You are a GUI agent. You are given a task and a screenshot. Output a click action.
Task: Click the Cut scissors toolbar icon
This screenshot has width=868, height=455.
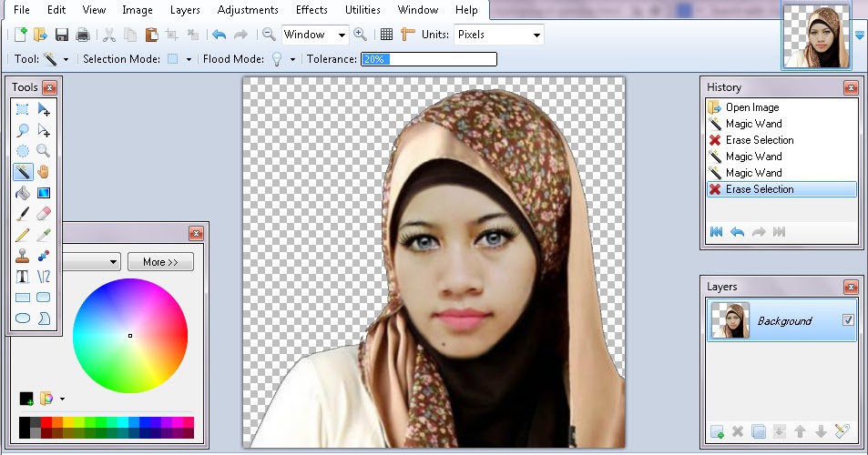pos(109,35)
